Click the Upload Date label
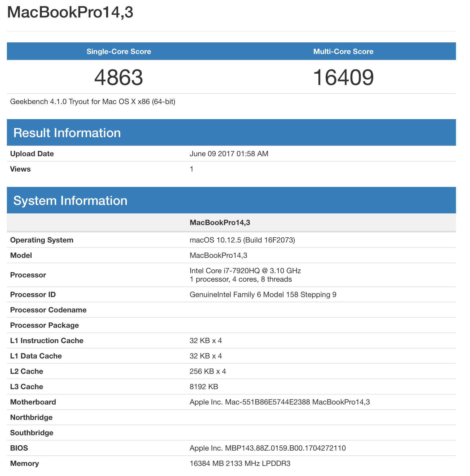The image size is (470, 476). tap(32, 154)
